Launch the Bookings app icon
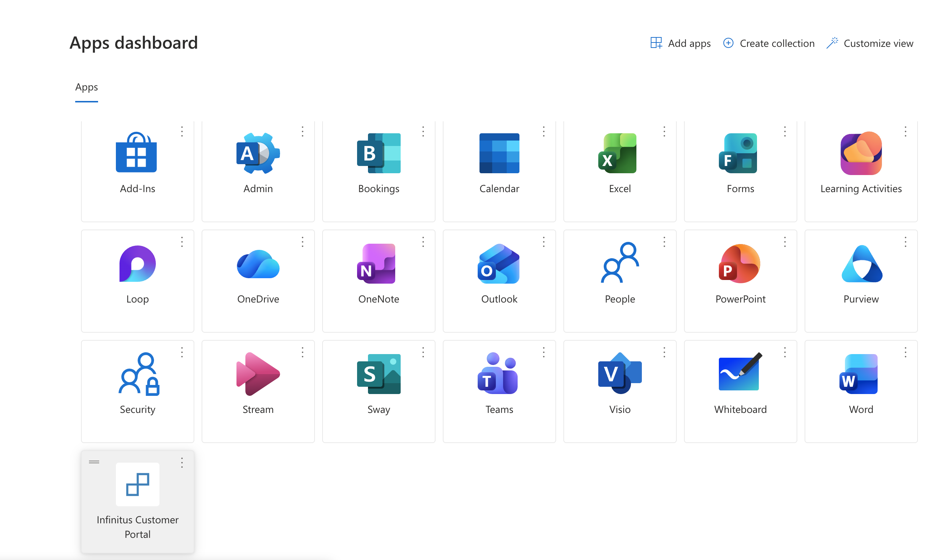This screenshot has height=560, width=927. (379, 153)
